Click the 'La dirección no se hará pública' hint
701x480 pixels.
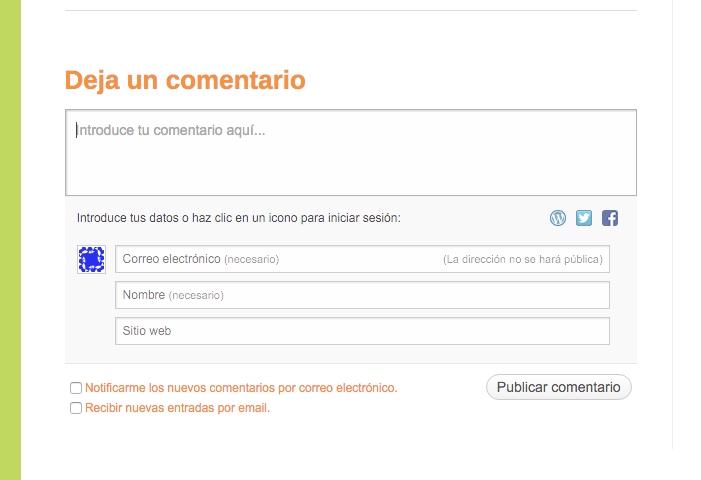tap(522, 260)
